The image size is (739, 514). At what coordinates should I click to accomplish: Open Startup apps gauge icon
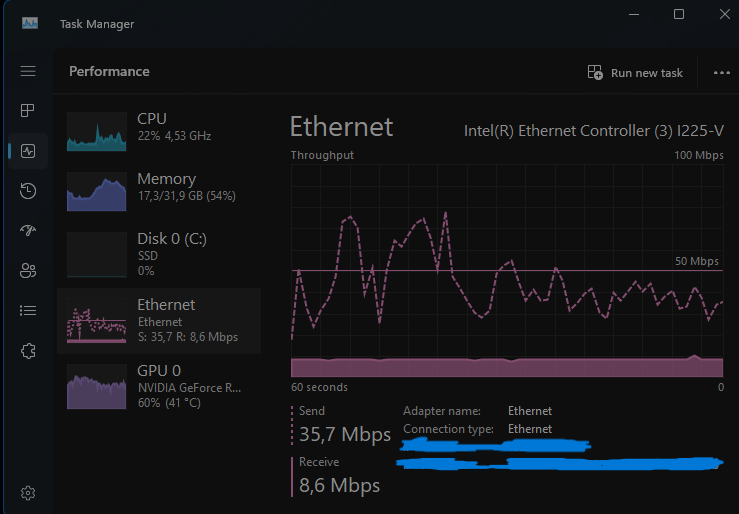tap(28, 230)
